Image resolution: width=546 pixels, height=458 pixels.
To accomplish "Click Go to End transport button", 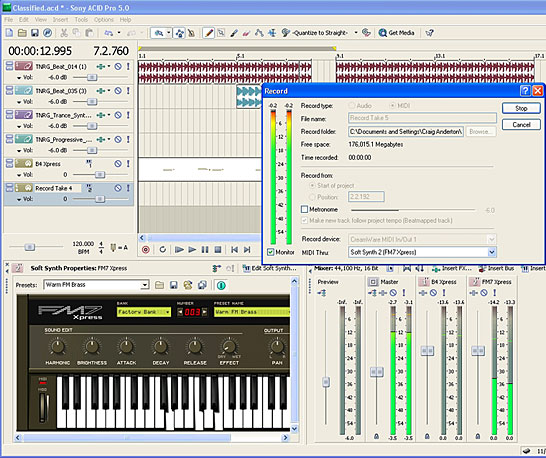I will point(247,249).
